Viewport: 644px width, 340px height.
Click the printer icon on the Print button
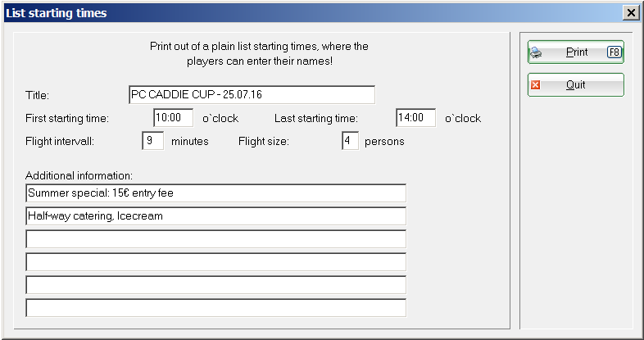click(x=536, y=52)
